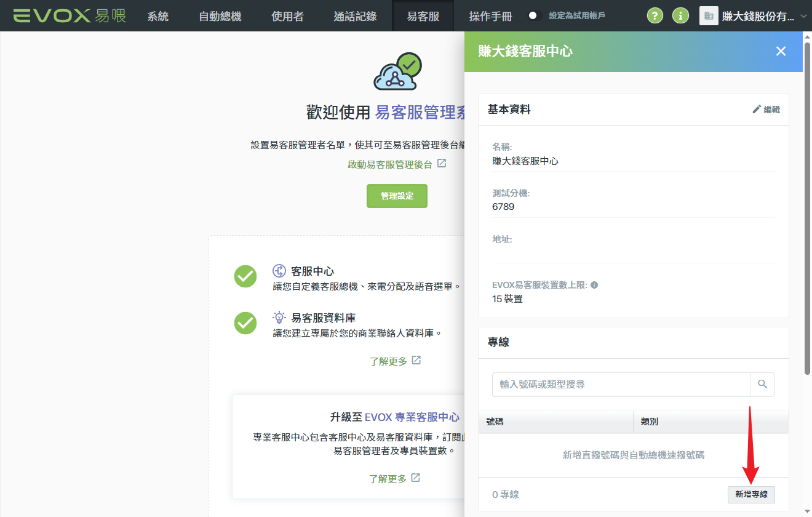
Task: Expand the 賺大錢股份有 account dropdown
Action: click(763, 16)
